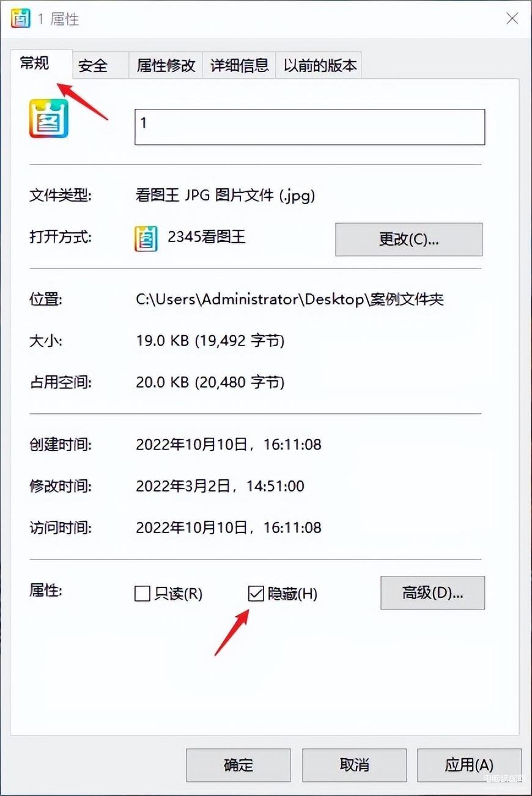Click the title bar app icon
The height and width of the screenshot is (796, 532).
coord(21,18)
